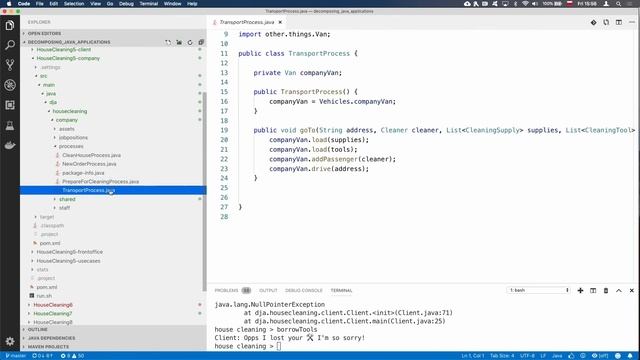
Task: Expand the HouseCleaning5-client folder
Action: point(64,49)
